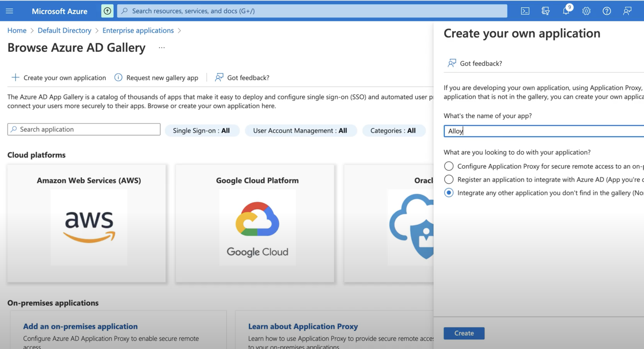Click the Create button
Screen dimensions: 644x349
click(464, 333)
